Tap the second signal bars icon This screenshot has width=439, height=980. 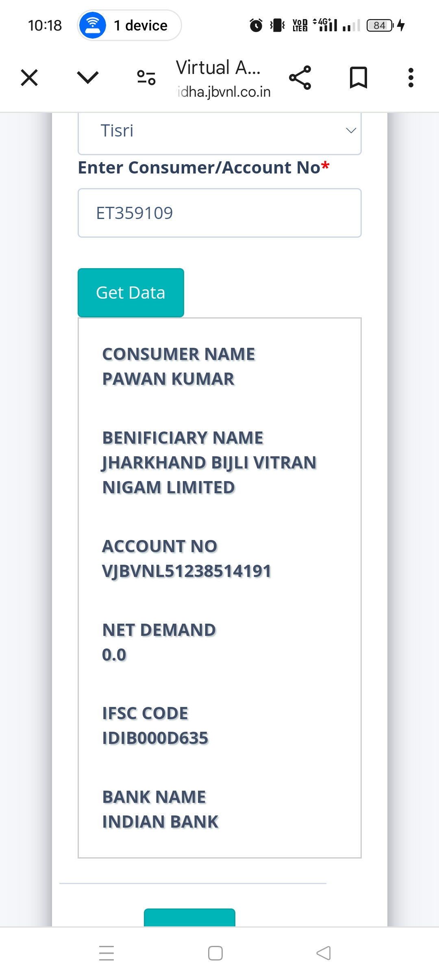coord(351,26)
